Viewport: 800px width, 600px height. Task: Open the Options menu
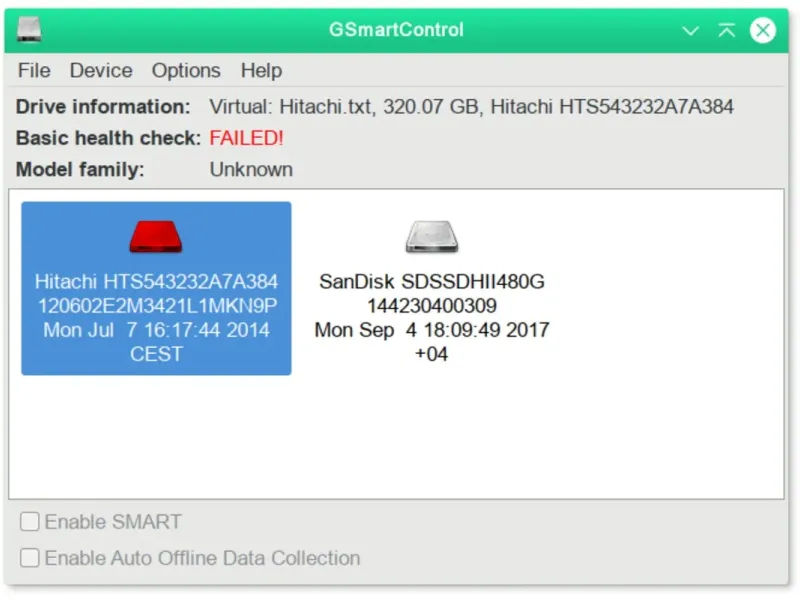pyautogui.click(x=186, y=70)
